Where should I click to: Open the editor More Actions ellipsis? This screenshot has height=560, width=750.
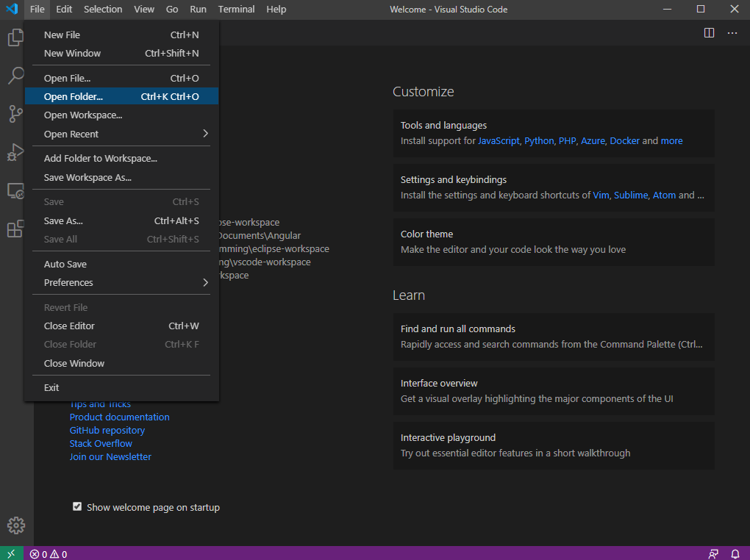tap(732, 33)
